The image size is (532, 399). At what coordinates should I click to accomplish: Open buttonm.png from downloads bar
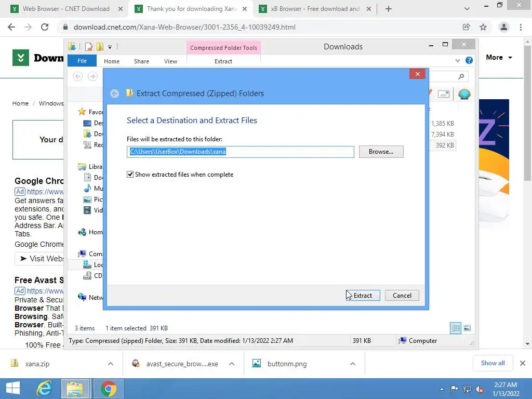[x=287, y=364]
